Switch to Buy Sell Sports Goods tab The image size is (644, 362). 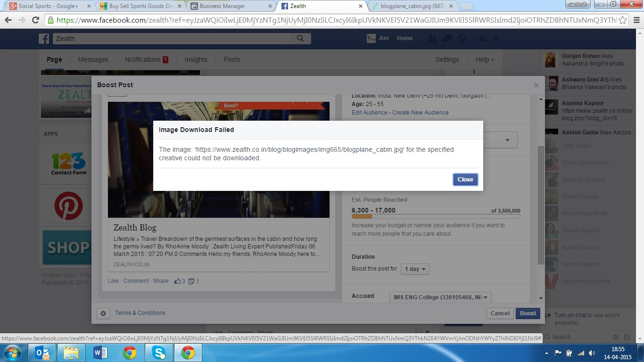click(140, 6)
